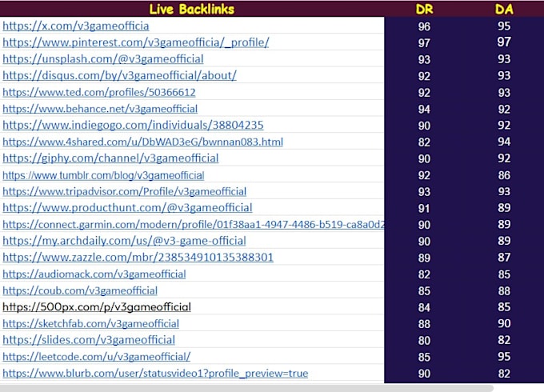Viewport: 544px width, 392px height.
Task: Open the Pinterest v3gameofficia profile link
Action: click(136, 42)
